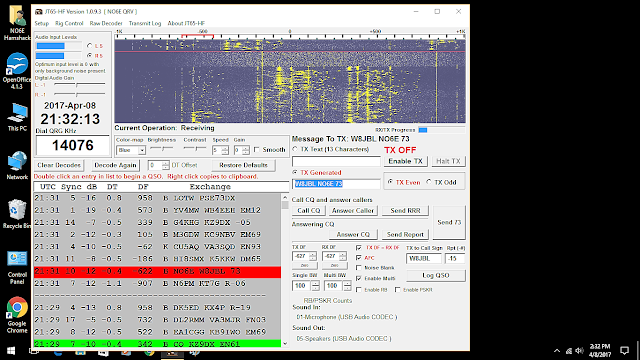Image resolution: width=640 pixels, height=360 pixels.
Task: Click the Restore Defaults button
Action: click(x=243, y=165)
